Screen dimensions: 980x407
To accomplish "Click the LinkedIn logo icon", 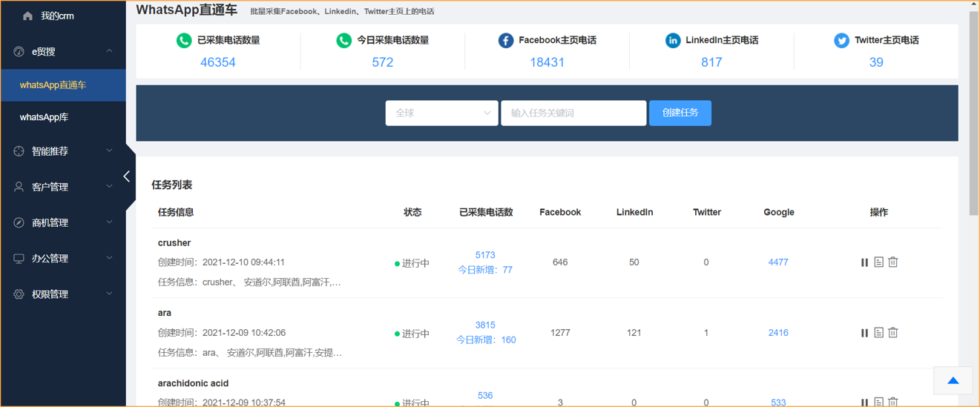I will (673, 41).
